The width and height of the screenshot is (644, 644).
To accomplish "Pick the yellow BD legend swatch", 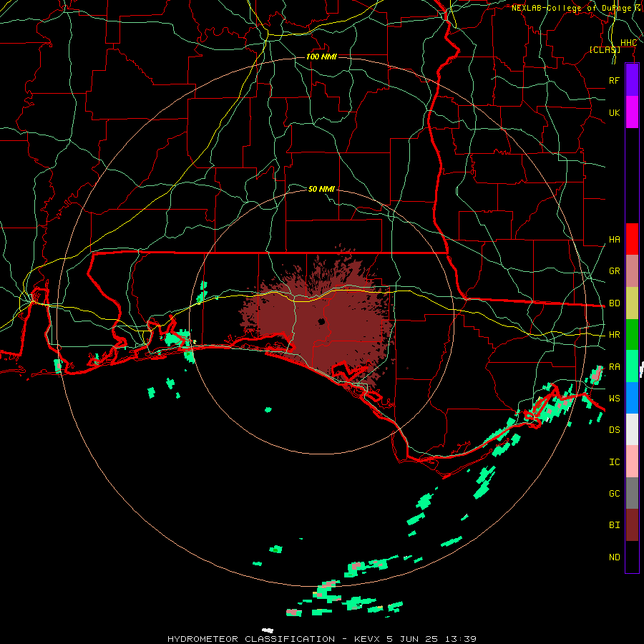I will pos(632,303).
